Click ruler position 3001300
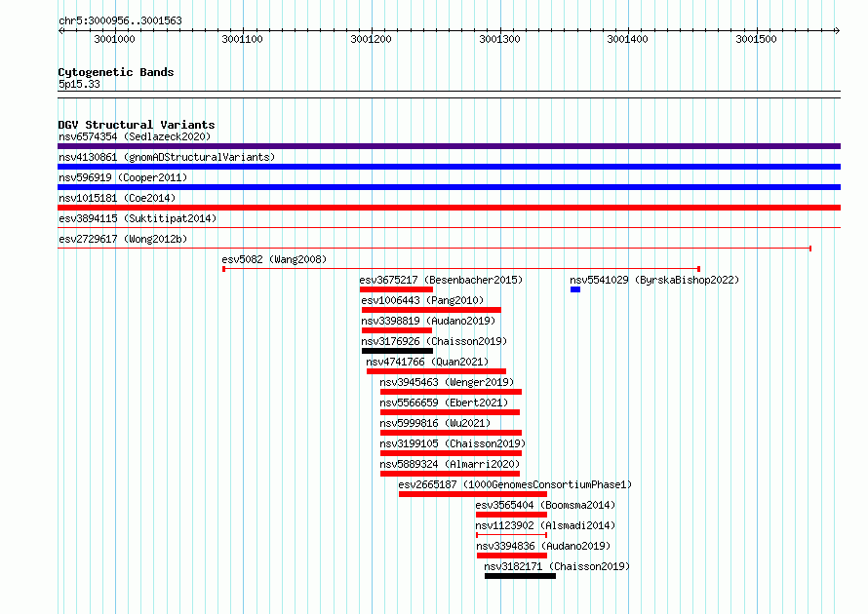 [x=499, y=39]
